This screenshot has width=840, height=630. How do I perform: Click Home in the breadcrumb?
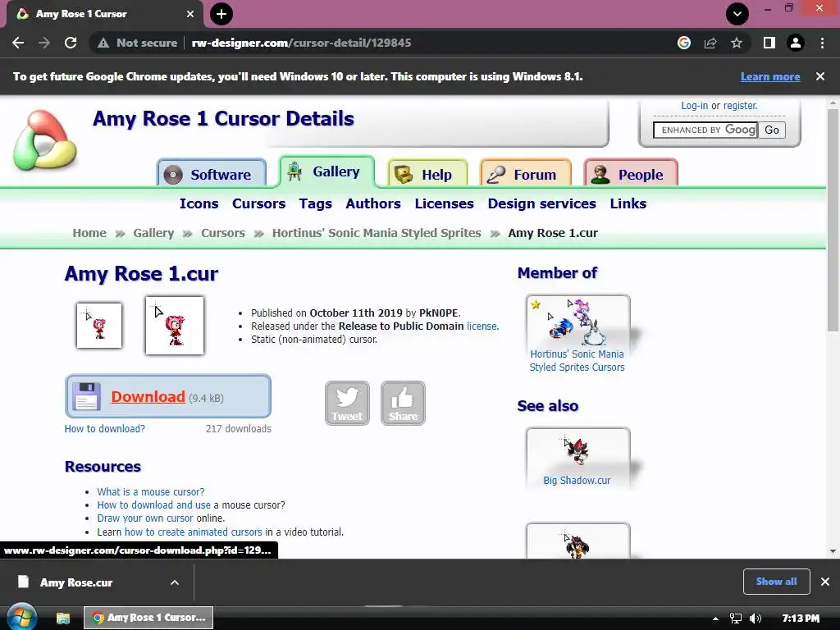[89, 233]
